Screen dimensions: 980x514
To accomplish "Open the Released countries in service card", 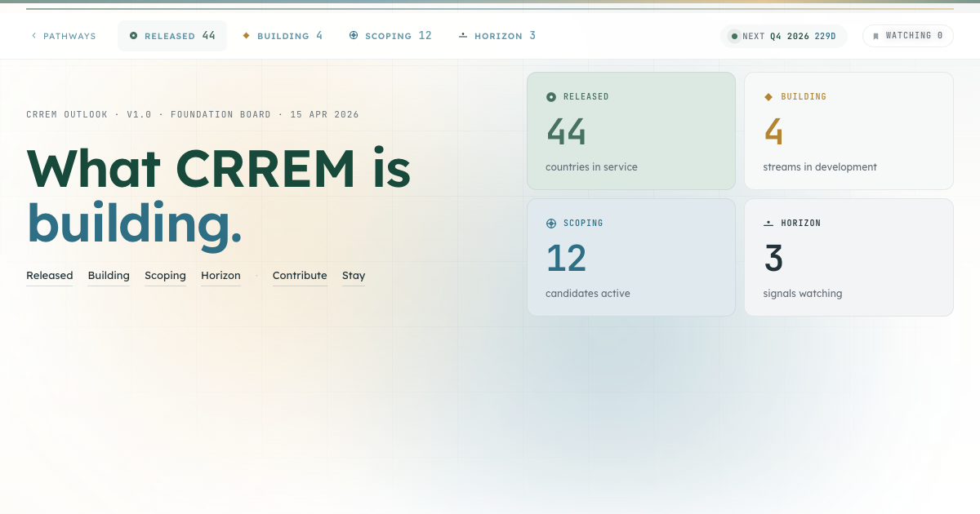I will click(631, 131).
